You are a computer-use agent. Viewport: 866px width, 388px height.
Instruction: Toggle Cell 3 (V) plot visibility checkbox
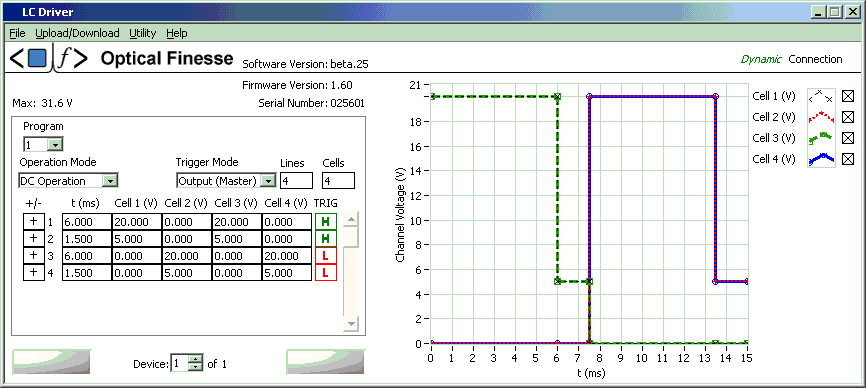pos(848,138)
